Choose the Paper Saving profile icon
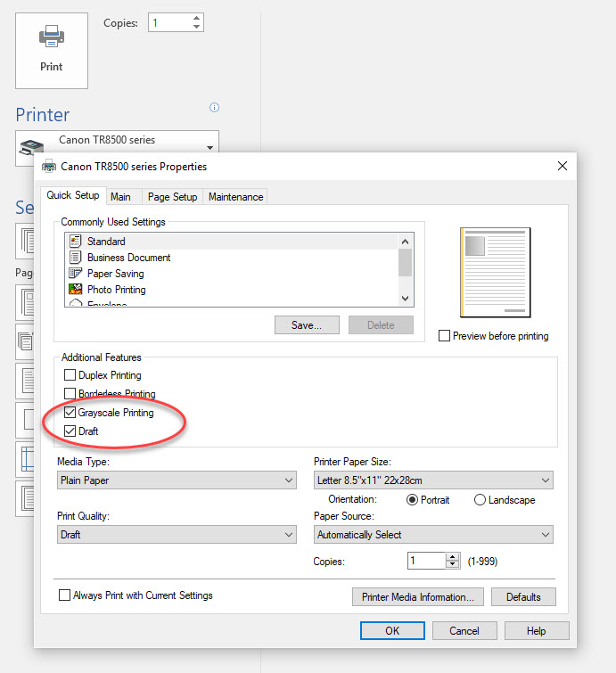 point(76,274)
